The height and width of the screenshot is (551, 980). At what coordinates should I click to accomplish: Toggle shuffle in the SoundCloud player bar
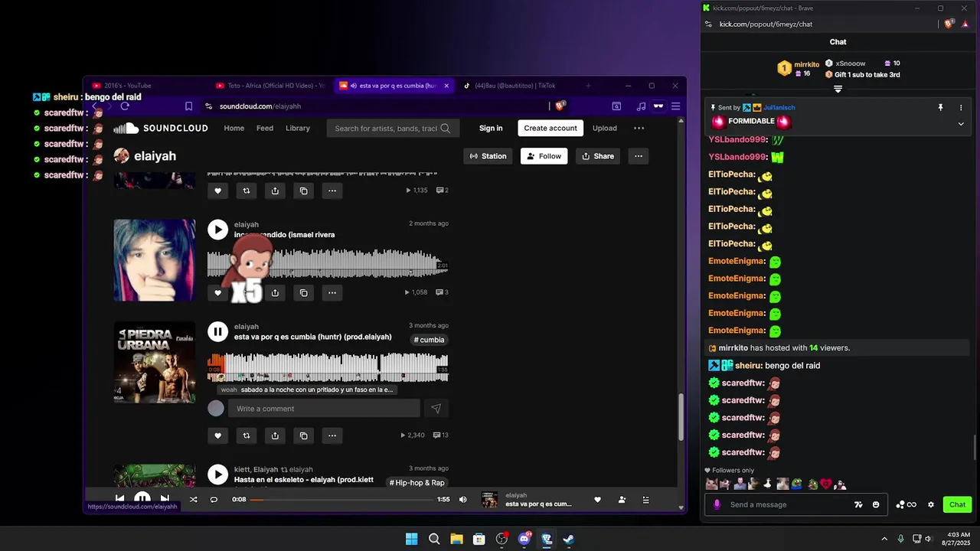click(x=193, y=500)
